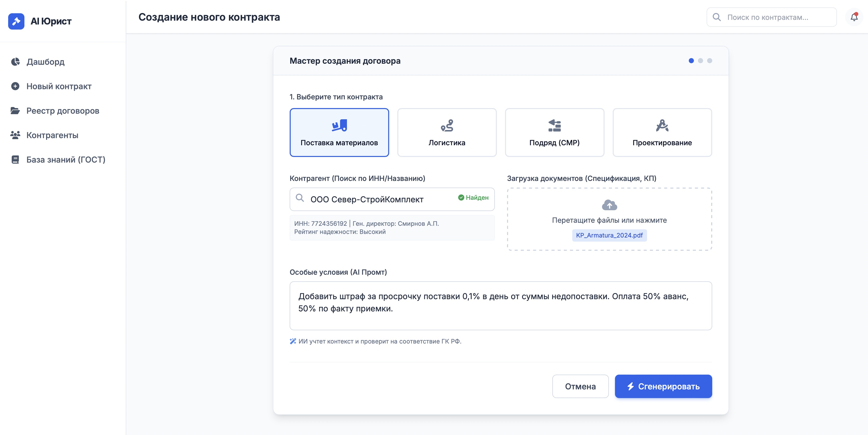The width and height of the screenshot is (868, 435).
Task: Click the ИНН: 7724356192 info text
Action: (320, 223)
